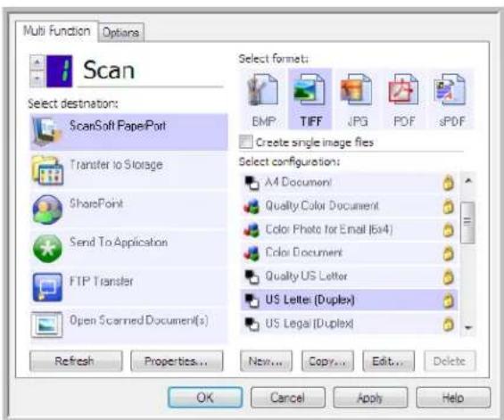Click the Transfer to Storage folder icon
This screenshot has height=420, width=504.
pos(47,170)
